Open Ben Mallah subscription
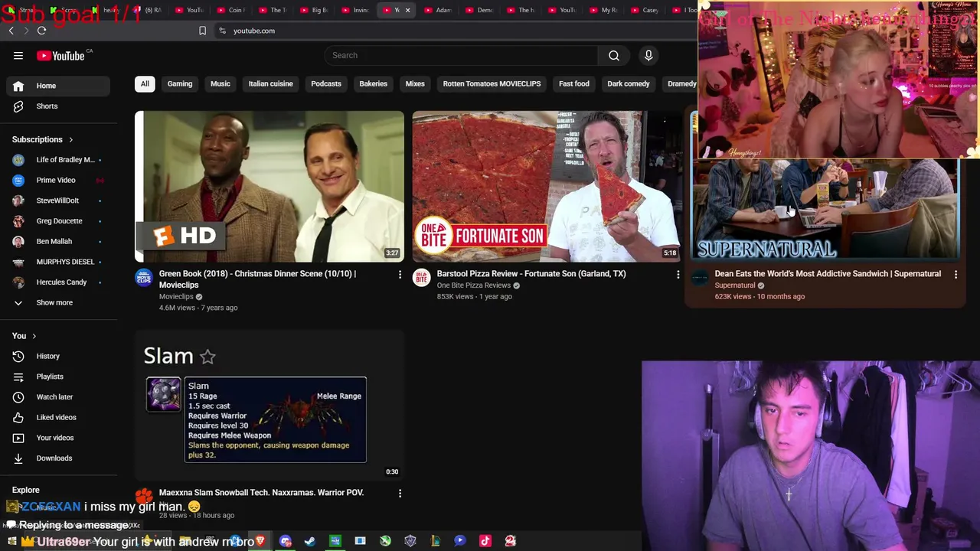980x551 pixels. (58, 241)
